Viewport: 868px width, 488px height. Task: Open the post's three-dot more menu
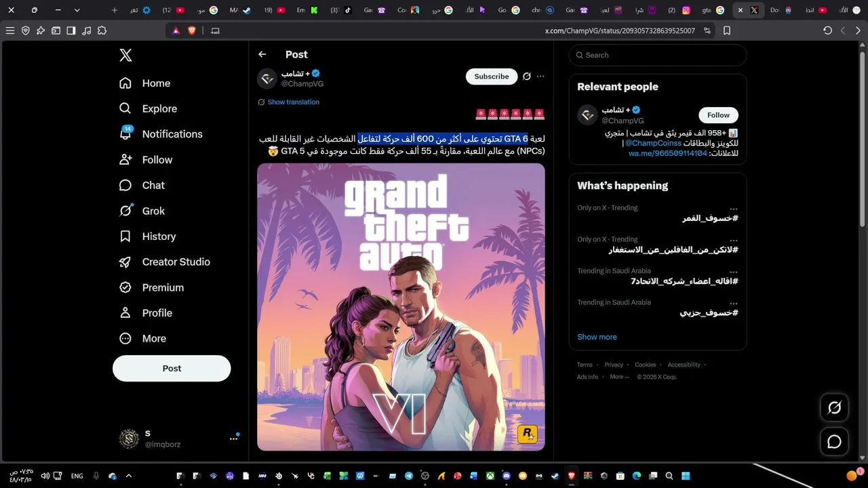tap(540, 77)
